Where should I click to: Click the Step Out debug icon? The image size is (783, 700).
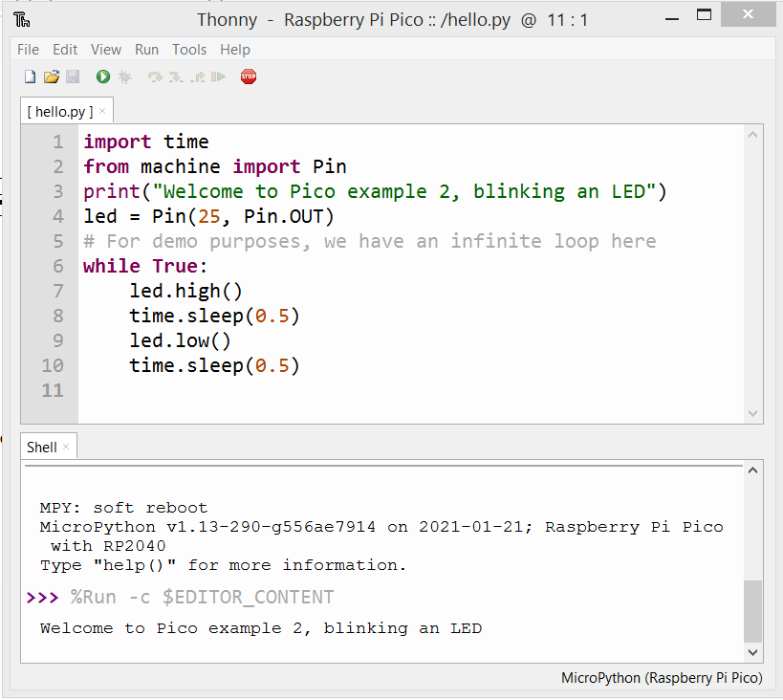point(198,77)
